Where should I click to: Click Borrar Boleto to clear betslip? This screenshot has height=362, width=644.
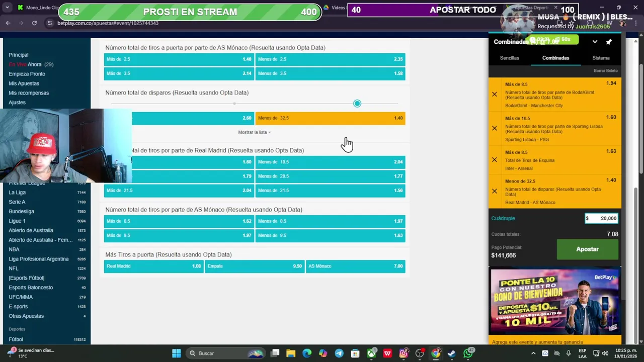[605, 71]
